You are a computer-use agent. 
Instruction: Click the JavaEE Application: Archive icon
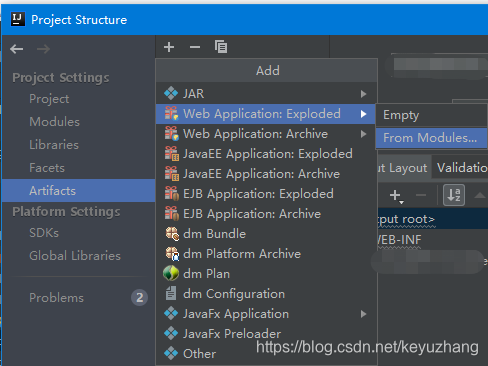[x=172, y=173]
